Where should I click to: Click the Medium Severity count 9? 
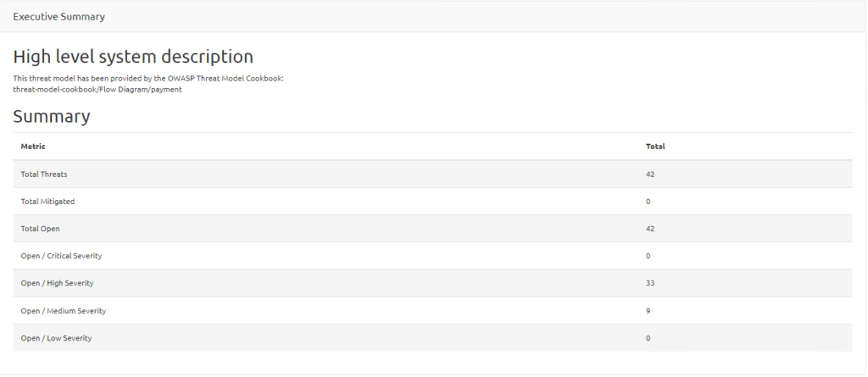click(648, 311)
